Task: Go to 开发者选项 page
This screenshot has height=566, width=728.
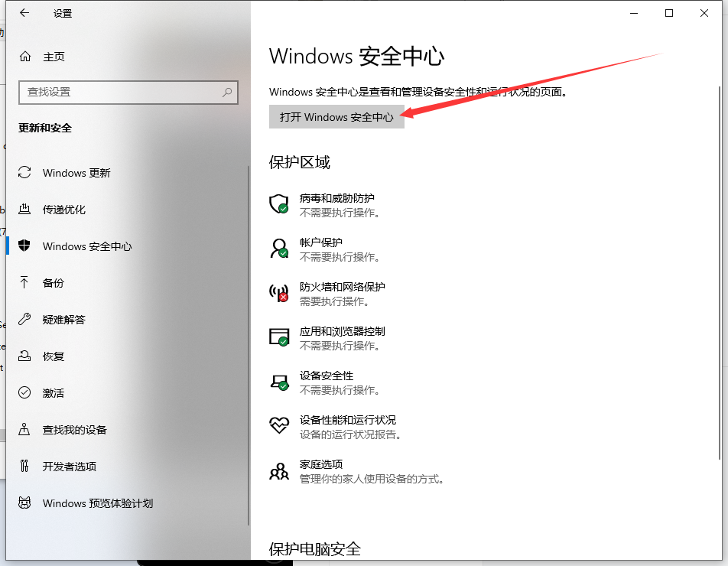Action: click(x=70, y=466)
